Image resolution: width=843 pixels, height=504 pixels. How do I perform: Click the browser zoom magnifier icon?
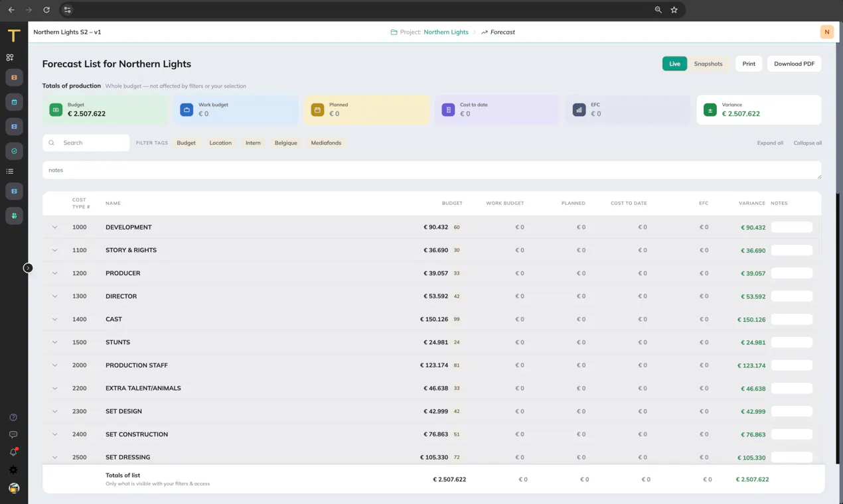pyautogui.click(x=658, y=10)
